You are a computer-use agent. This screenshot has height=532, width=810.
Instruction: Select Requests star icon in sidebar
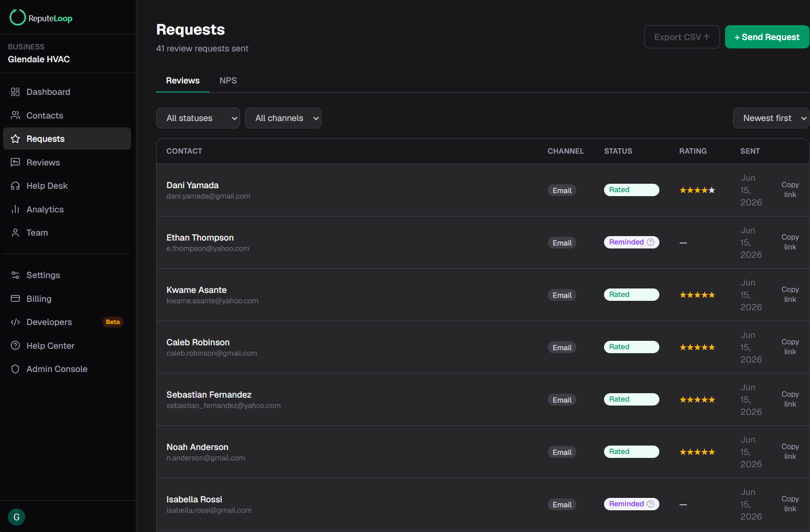click(x=15, y=139)
